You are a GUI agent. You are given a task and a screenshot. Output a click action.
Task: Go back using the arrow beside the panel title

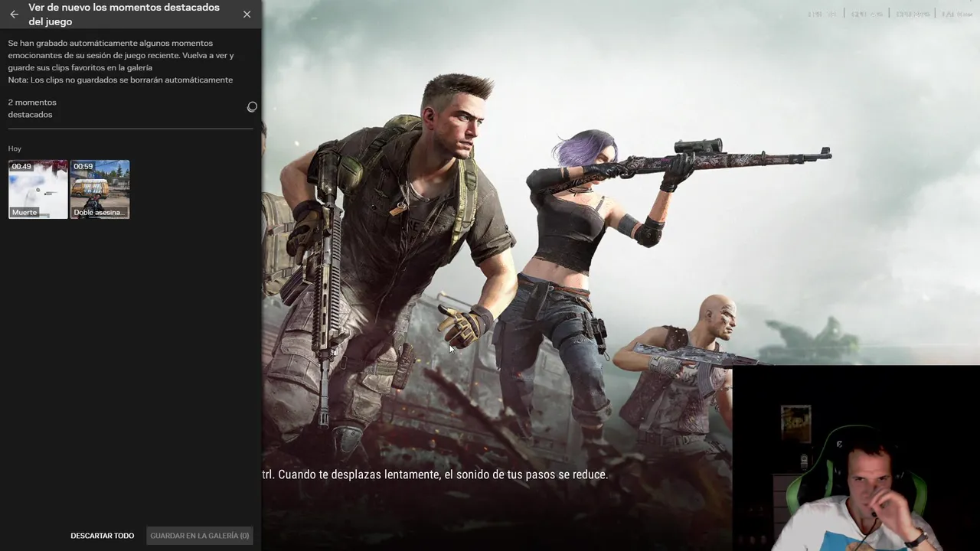coord(14,15)
